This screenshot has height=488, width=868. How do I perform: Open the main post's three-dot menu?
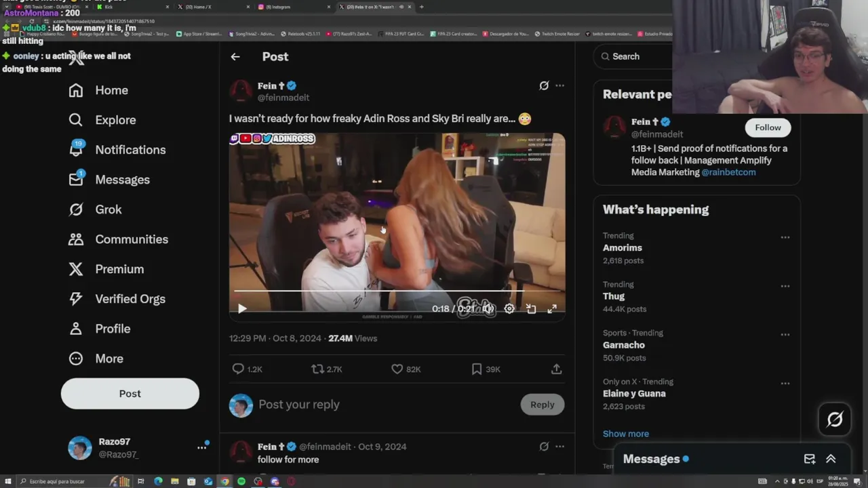point(559,85)
